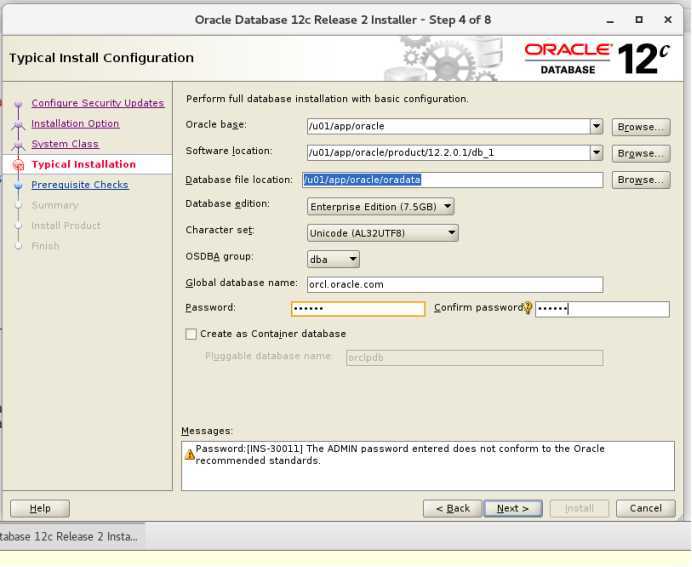This screenshot has width=692, height=567.
Task: Open the Character set dropdown
Action: point(383,233)
